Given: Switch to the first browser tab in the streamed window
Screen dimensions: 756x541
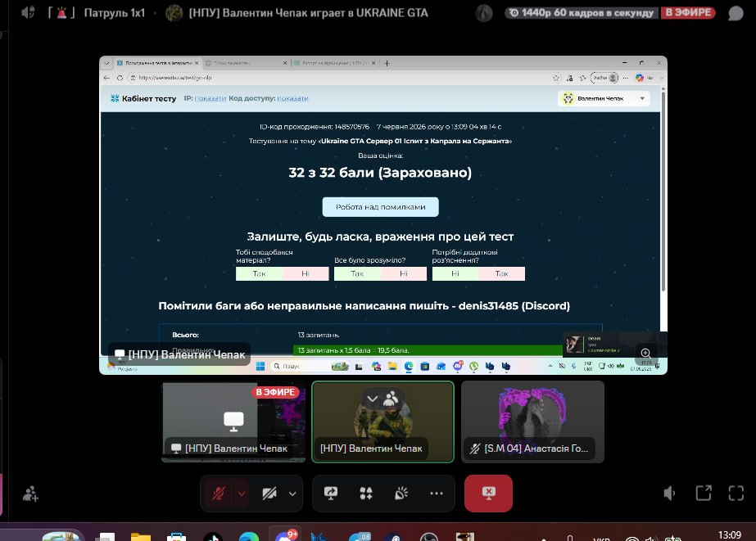Looking at the screenshot, I should pyautogui.click(x=157, y=63).
